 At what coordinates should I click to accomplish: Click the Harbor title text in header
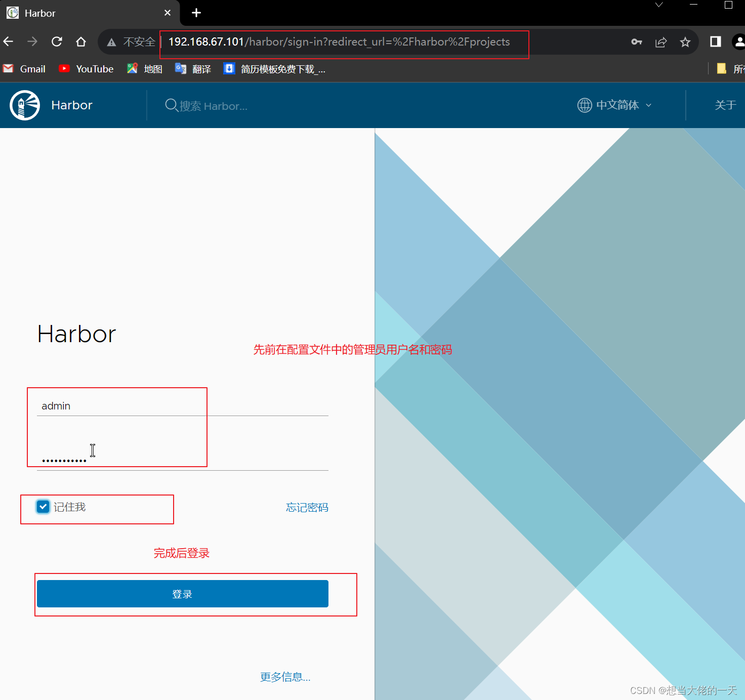72,105
